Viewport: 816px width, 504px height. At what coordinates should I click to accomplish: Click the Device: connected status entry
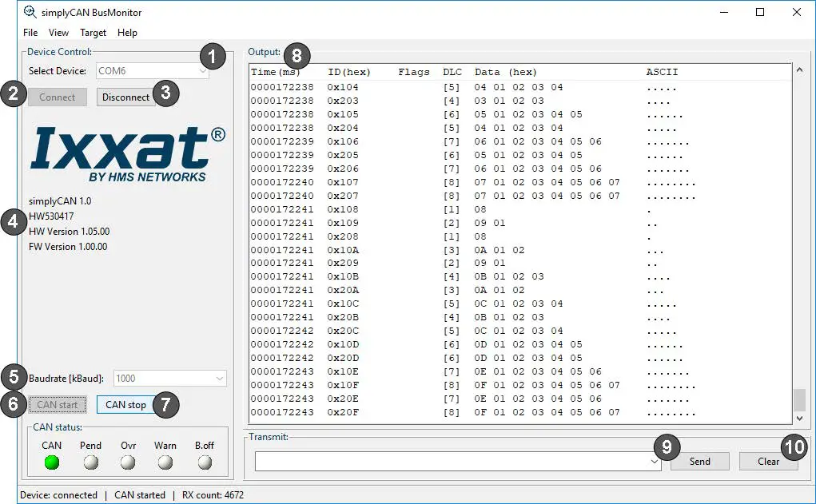point(59,495)
